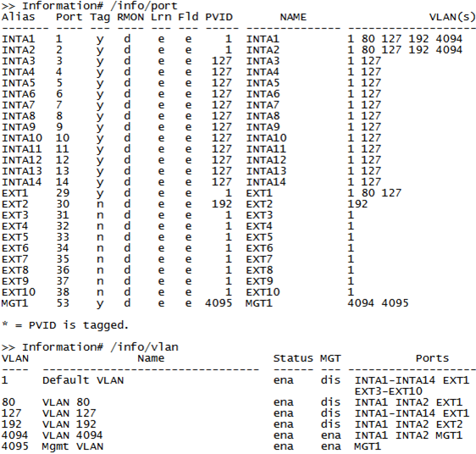
Task: Click the /info/vlan command text
Action: (x=144, y=346)
